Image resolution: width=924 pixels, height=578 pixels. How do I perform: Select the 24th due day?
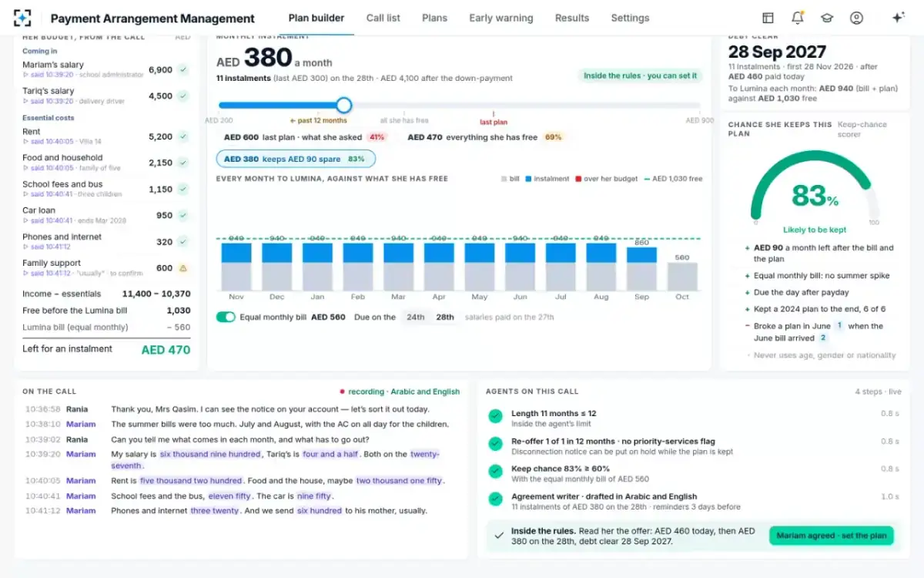click(416, 317)
